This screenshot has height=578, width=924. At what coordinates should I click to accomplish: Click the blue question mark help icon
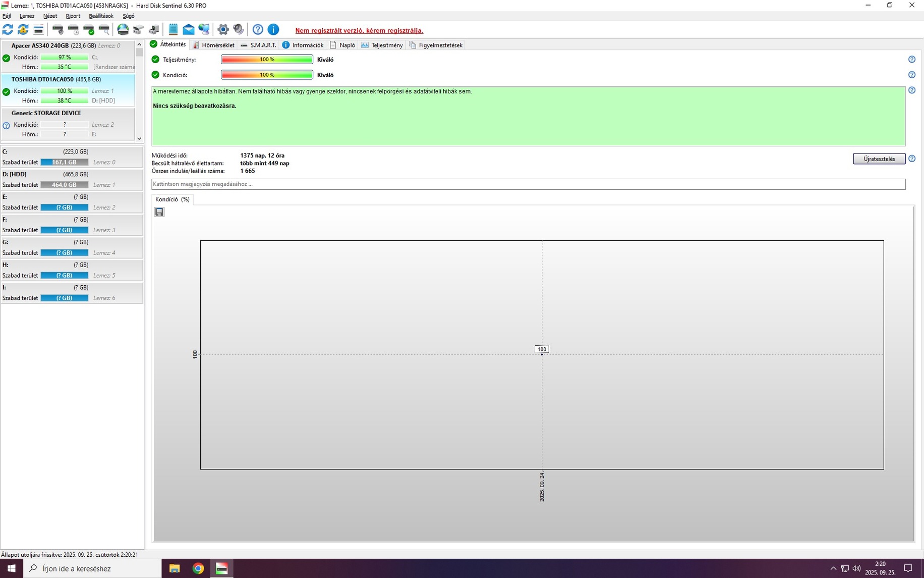pos(258,30)
